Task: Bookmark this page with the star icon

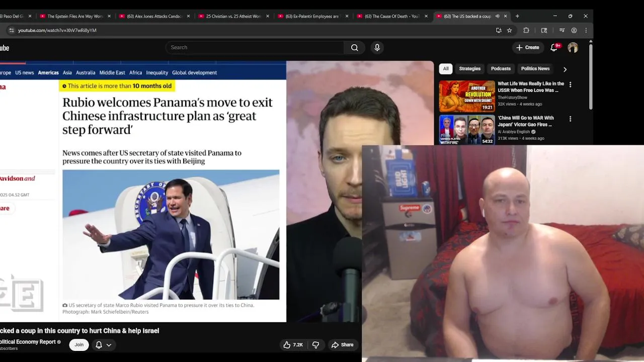Action: [x=509, y=30]
